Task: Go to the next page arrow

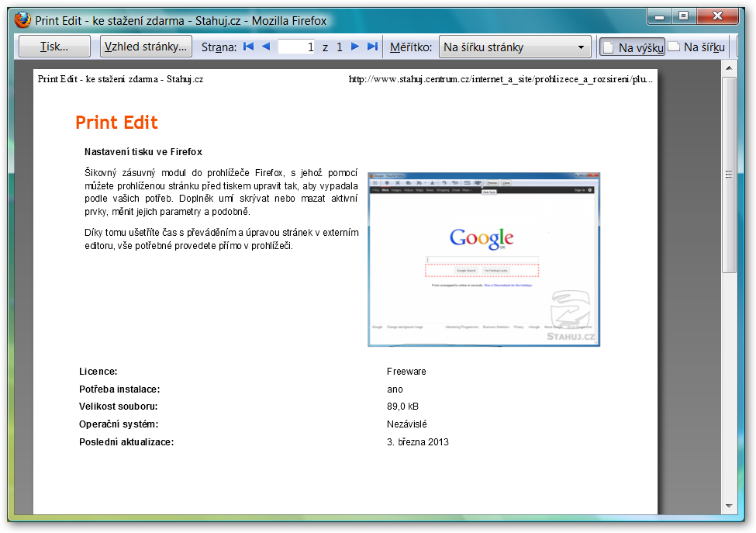Action: tap(355, 47)
